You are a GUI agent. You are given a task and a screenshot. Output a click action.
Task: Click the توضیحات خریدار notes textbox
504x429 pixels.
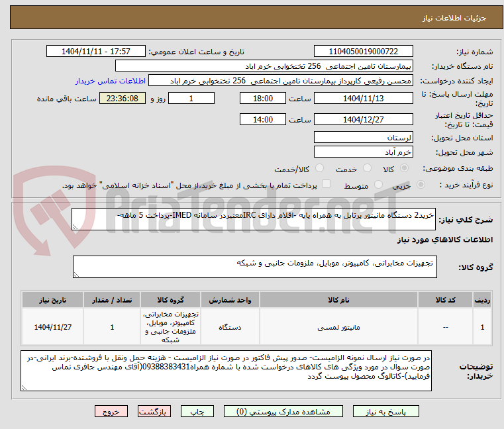tap(226, 371)
